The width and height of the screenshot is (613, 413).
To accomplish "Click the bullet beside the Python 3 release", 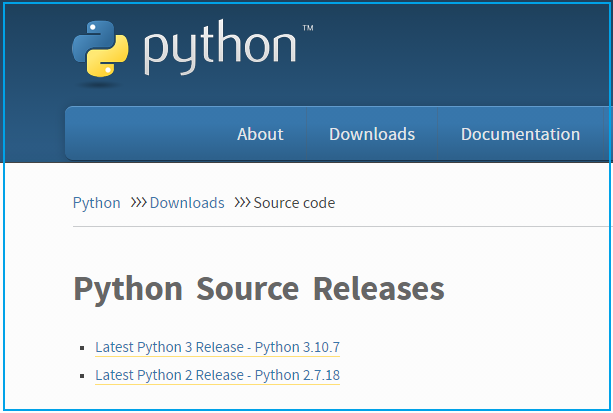I will (82, 348).
